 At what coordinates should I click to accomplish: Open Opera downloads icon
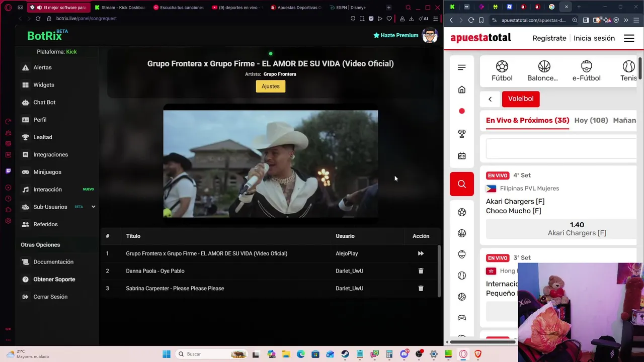coord(411,19)
